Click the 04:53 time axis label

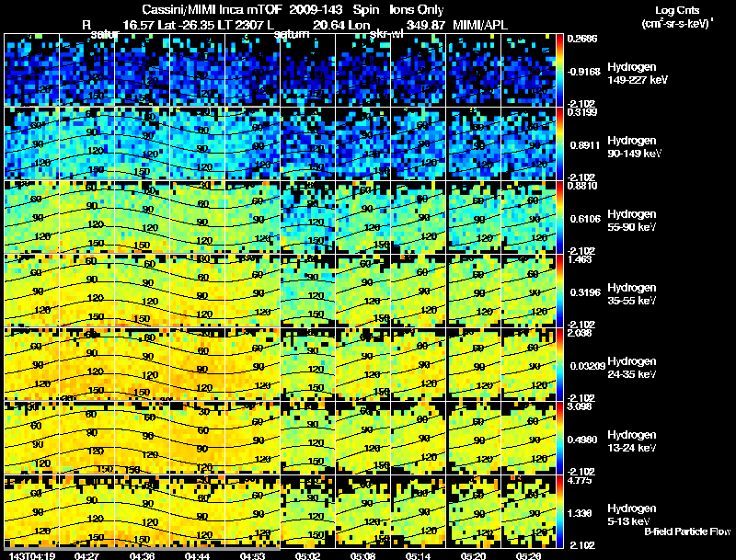252,555
